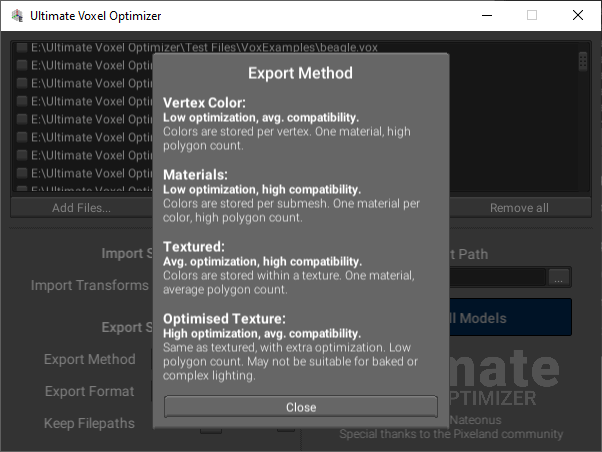This screenshot has width=602, height=452.
Task: Click the blue Models export button
Action: [510, 318]
